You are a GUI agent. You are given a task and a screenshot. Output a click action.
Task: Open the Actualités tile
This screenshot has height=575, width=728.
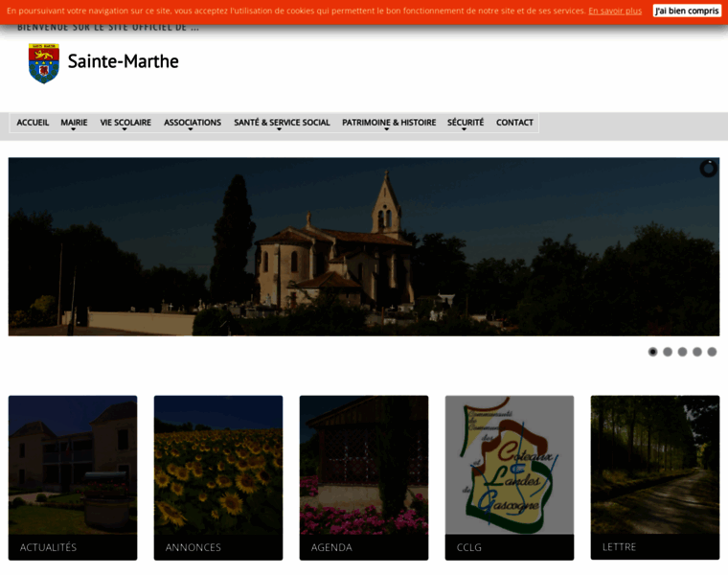pos(73,477)
